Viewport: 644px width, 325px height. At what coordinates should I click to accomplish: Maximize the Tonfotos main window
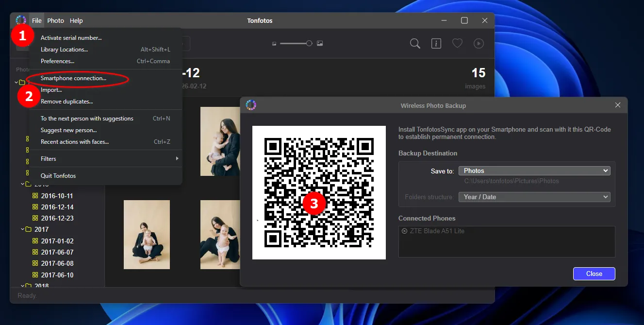click(x=464, y=20)
